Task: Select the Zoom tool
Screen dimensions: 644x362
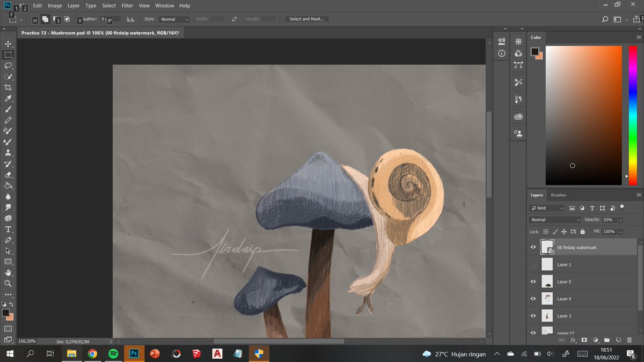Action: coord(8,283)
